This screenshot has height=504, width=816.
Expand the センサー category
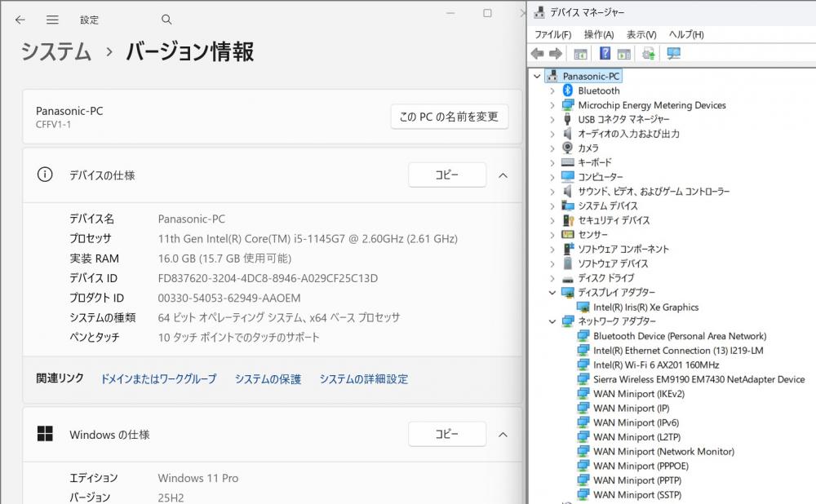[x=552, y=235]
